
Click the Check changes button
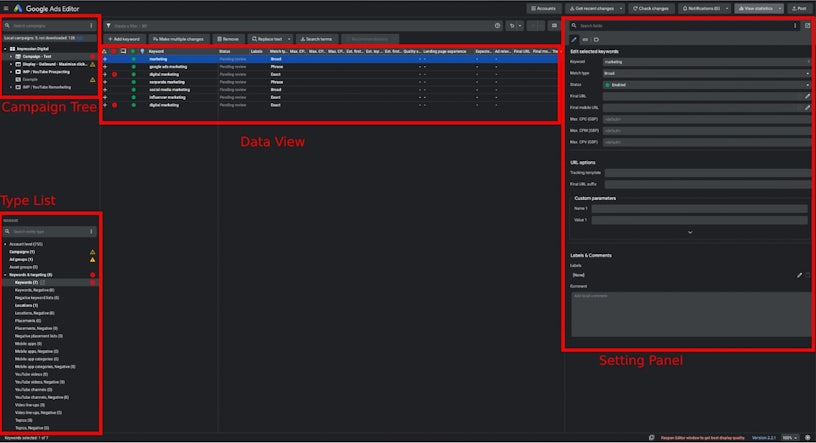pos(651,8)
